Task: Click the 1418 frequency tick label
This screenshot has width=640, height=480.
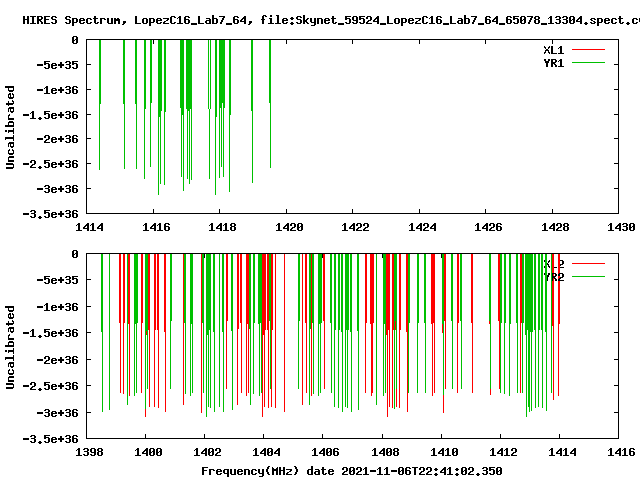Action: (222, 227)
